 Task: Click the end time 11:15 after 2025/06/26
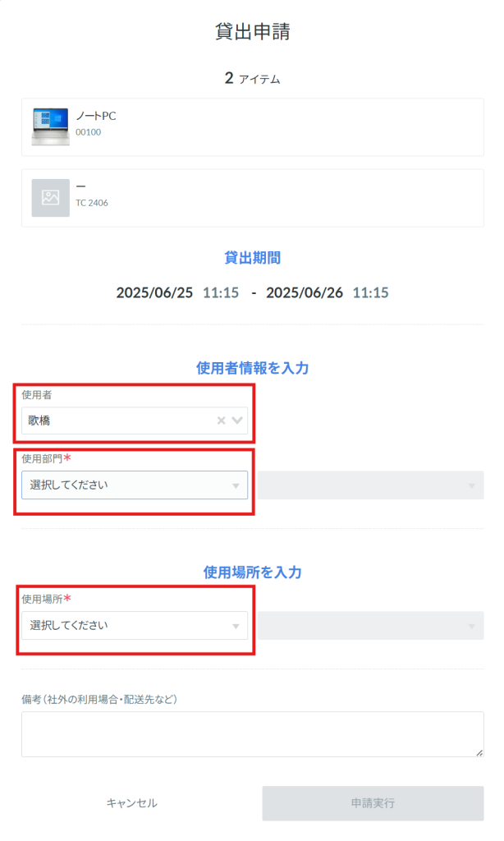370,293
